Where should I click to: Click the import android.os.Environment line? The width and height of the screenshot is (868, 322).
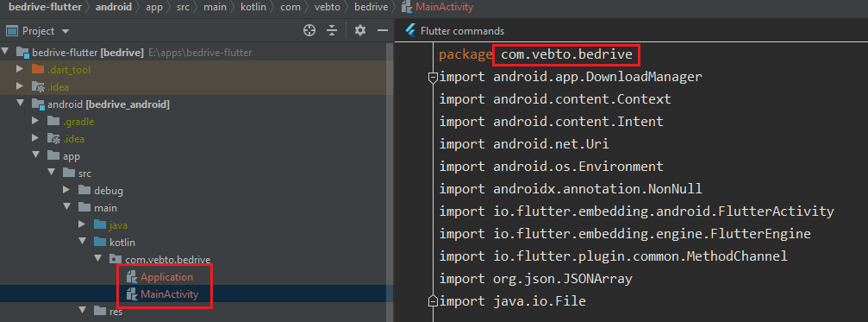tap(551, 167)
